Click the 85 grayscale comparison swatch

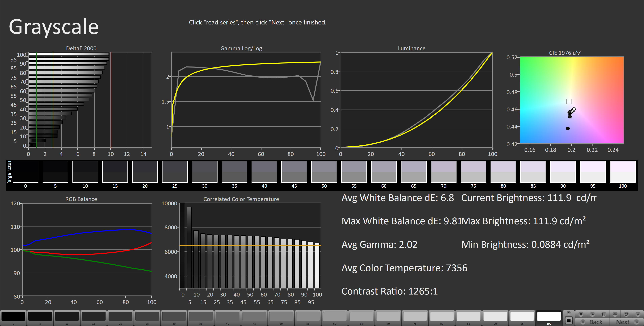[x=533, y=172]
